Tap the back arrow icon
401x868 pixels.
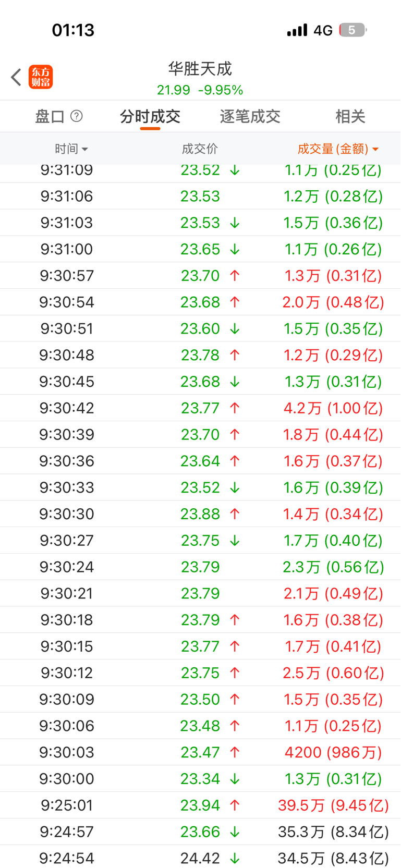pos(16,77)
